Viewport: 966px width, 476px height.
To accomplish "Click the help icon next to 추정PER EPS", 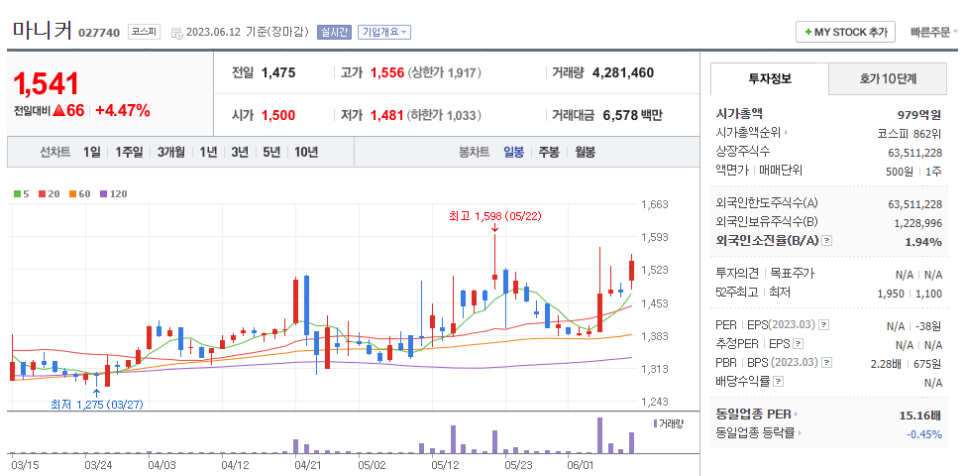I will (x=798, y=344).
